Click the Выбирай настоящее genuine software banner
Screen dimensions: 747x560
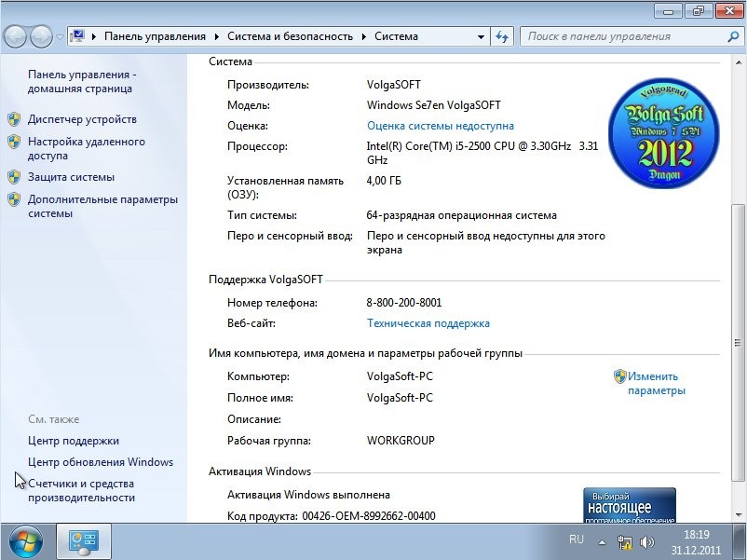click(x=630, y=505)
